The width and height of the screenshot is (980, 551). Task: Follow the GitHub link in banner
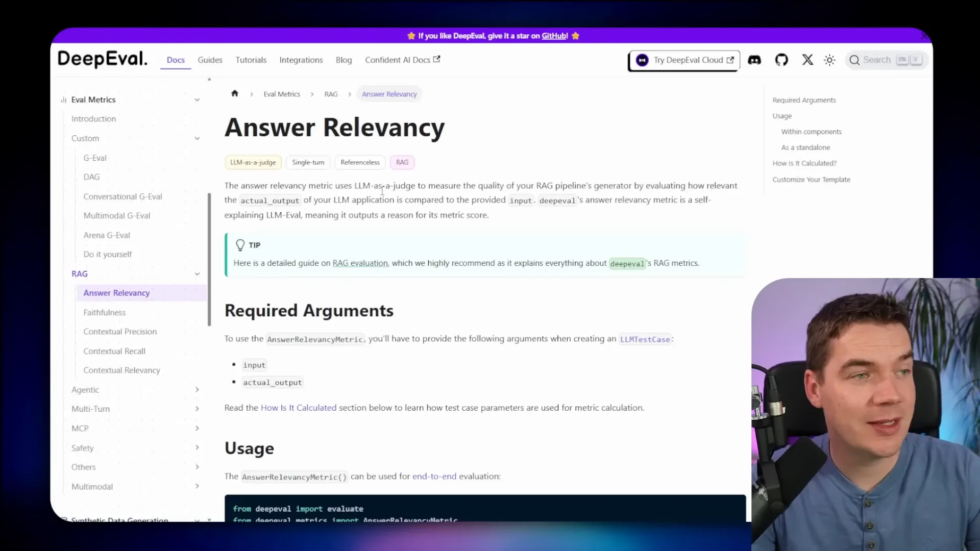(x=555, y=36)
